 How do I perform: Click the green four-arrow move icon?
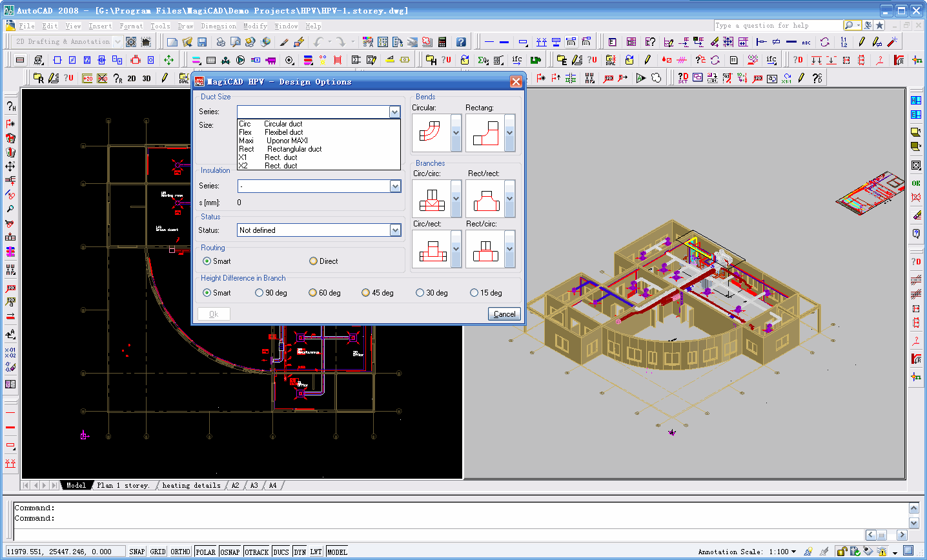(x=168, y=60)
